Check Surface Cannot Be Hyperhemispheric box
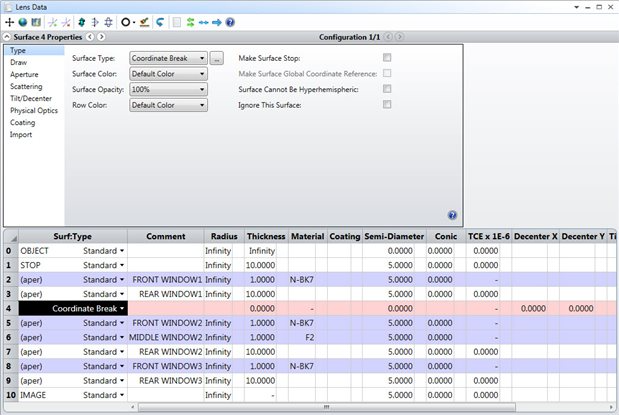This screenshot has width=619, height=415. click(387, 88)
